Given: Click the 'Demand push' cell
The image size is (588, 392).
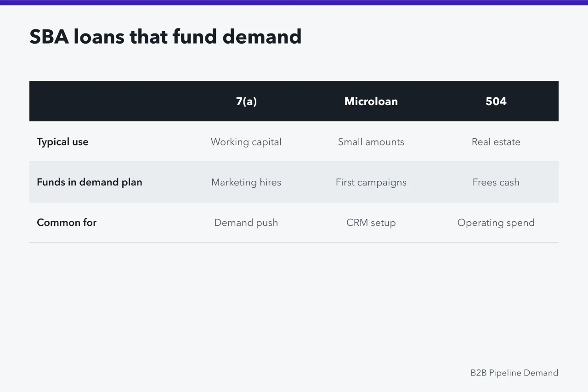Looking at the screenshot, I should click(x=246, y=223).
